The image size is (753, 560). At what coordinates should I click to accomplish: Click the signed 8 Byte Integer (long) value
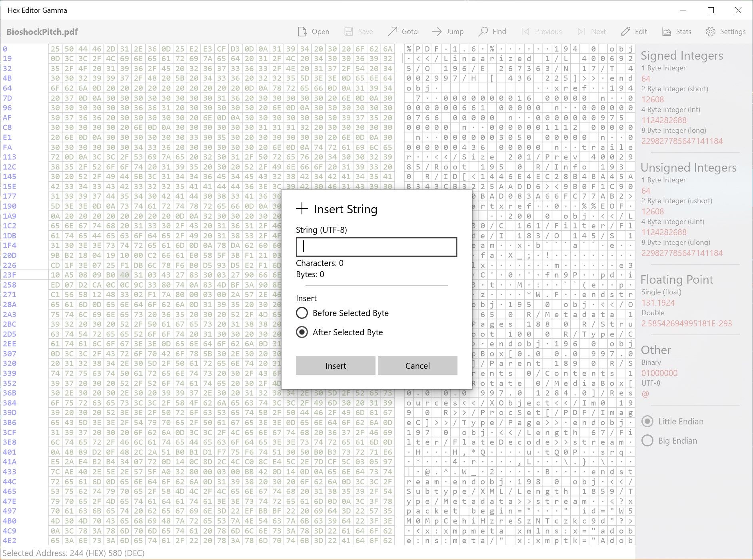682,141
